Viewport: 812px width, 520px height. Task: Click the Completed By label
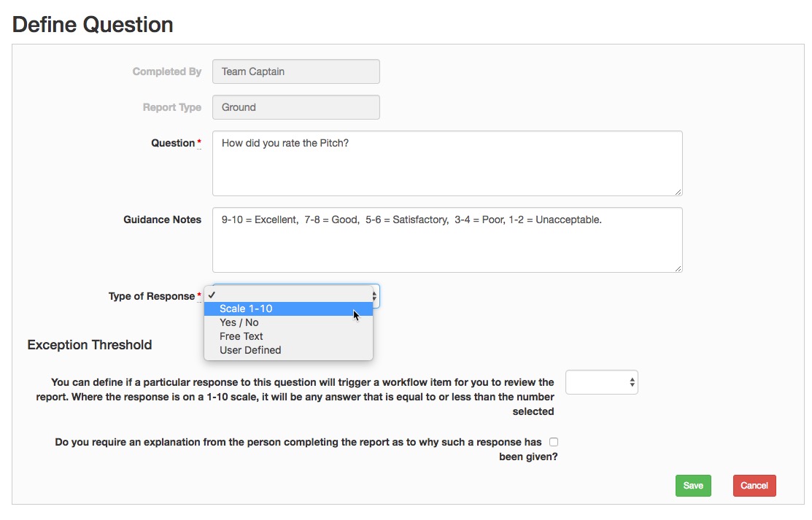(x=167, y=71)
